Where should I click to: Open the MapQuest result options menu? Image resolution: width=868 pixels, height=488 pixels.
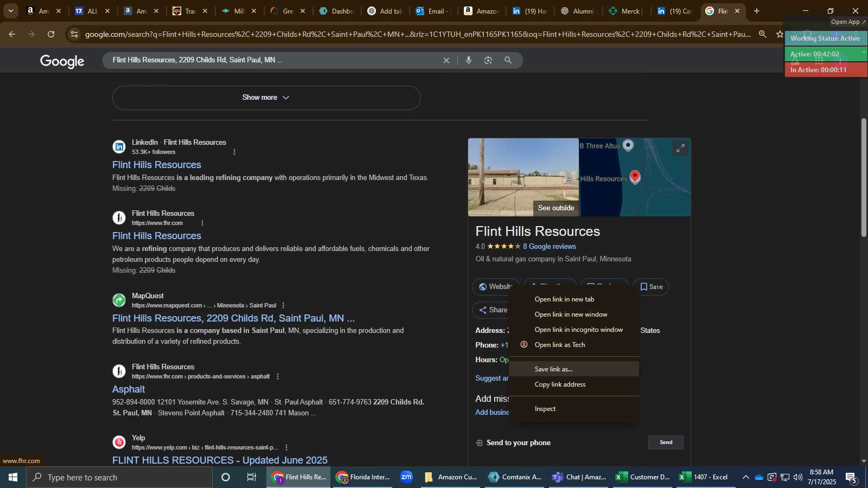pos(283,305)
